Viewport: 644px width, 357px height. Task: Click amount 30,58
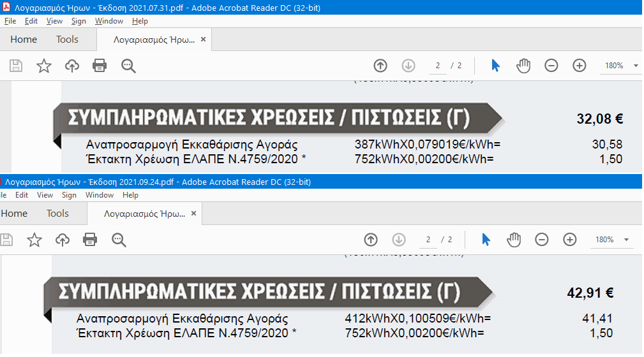click(607, 145)
